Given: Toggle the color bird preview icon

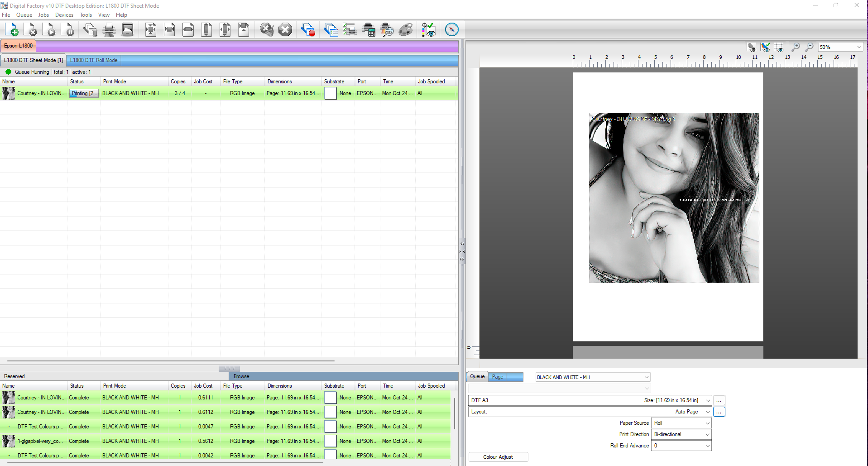Looking at the screenshot, I should tap(765, 47).
